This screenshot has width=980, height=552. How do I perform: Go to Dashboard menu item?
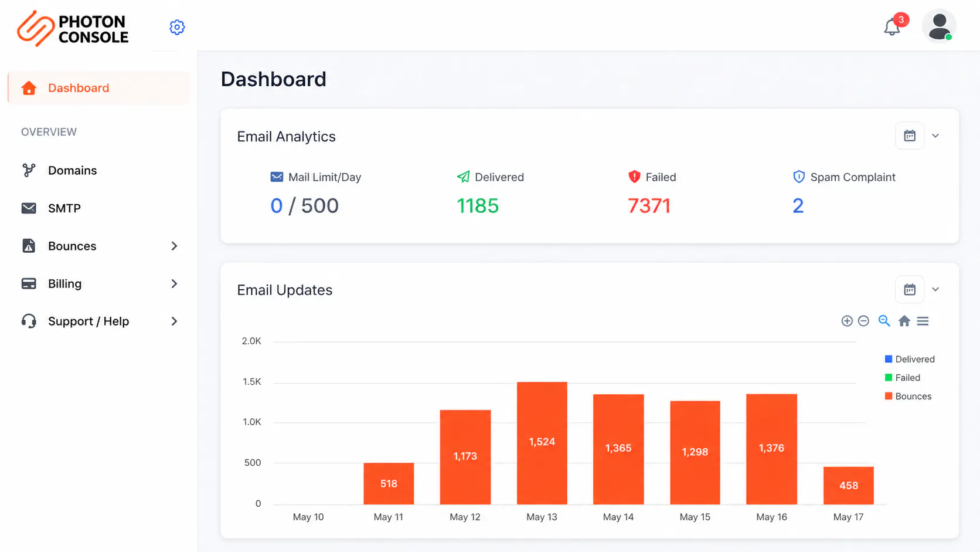(x=98, y=88)
